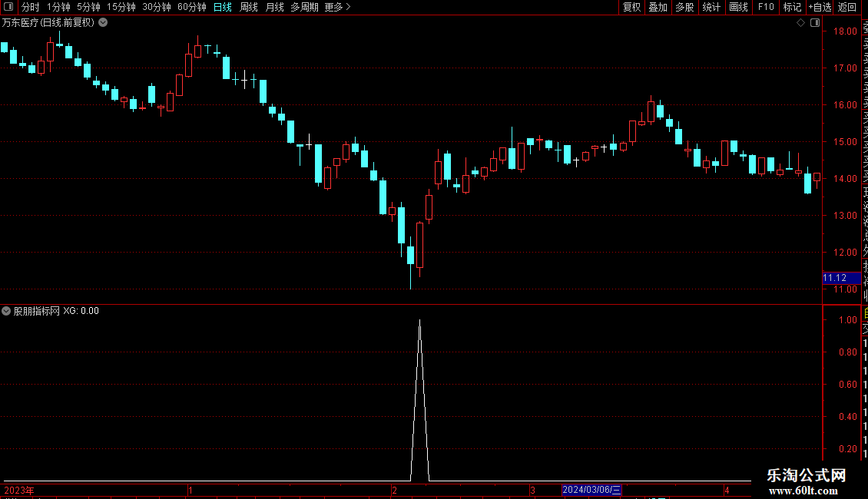Select the 60分钟 period
This screenshot has height=499, width=868.
coord(191,7)
